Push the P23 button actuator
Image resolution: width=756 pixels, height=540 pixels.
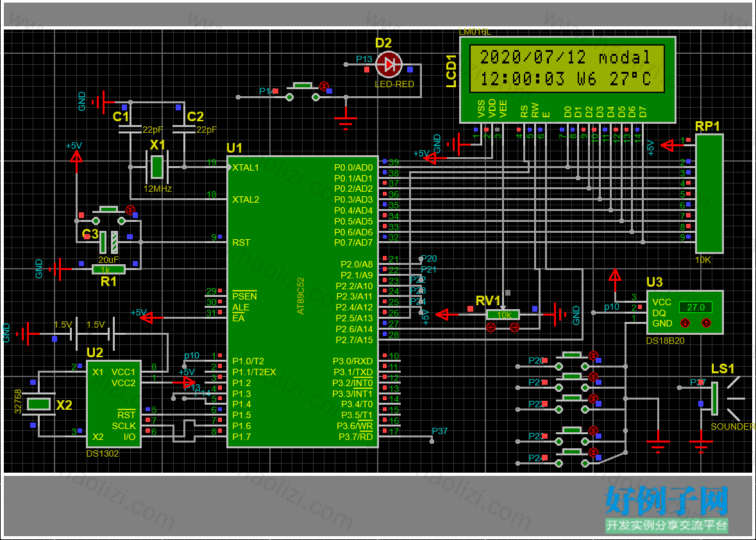pyautogui.click(x=571, y=430)
